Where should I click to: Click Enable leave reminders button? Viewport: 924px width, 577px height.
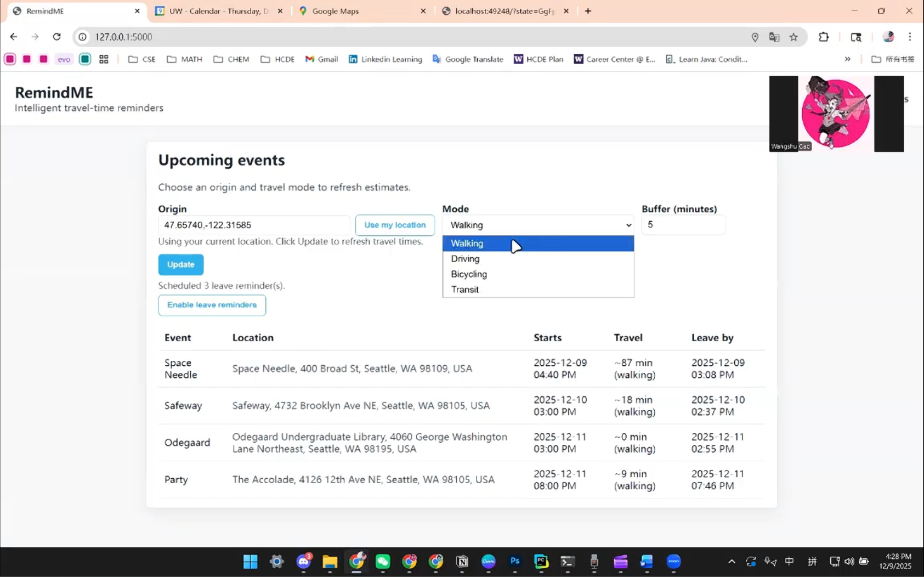point(212,305)
